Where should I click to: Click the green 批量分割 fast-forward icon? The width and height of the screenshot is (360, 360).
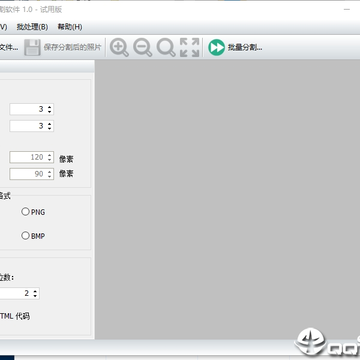point(216,47)
